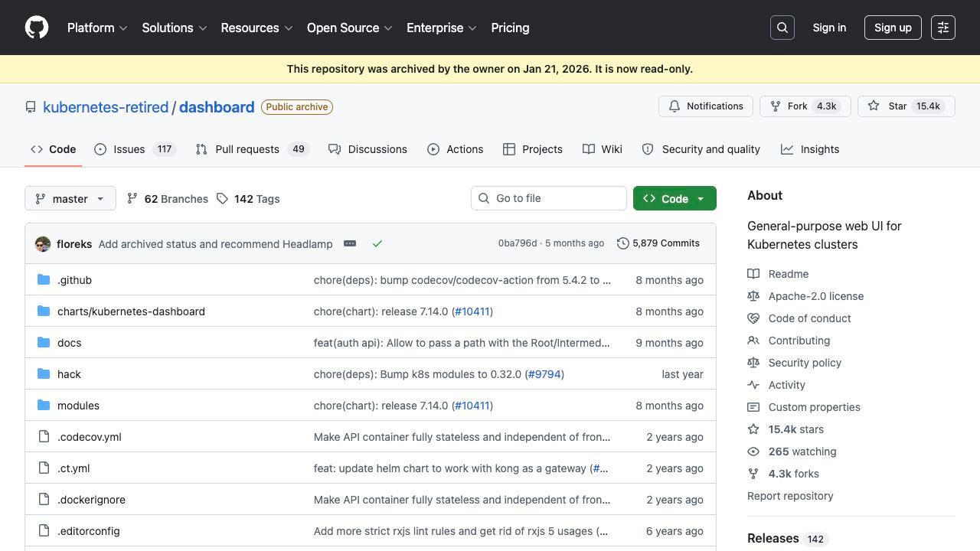980x551 pixels.
Task: Open the kubernetes-retired owner link
Action: tap(106, 107)
